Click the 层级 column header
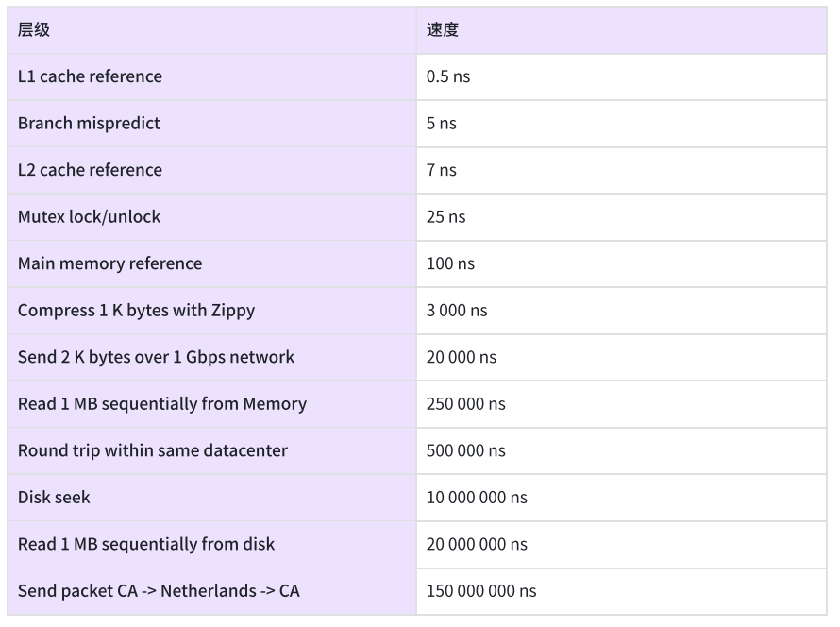The height and width of the screenshot is (627, 840). coord(212,30)
